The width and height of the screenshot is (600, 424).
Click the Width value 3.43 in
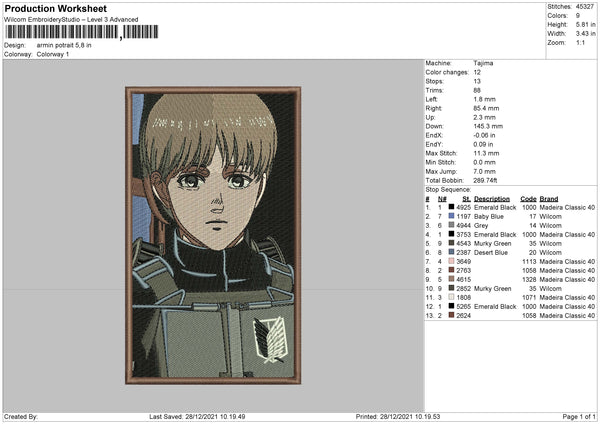(585, 34)
